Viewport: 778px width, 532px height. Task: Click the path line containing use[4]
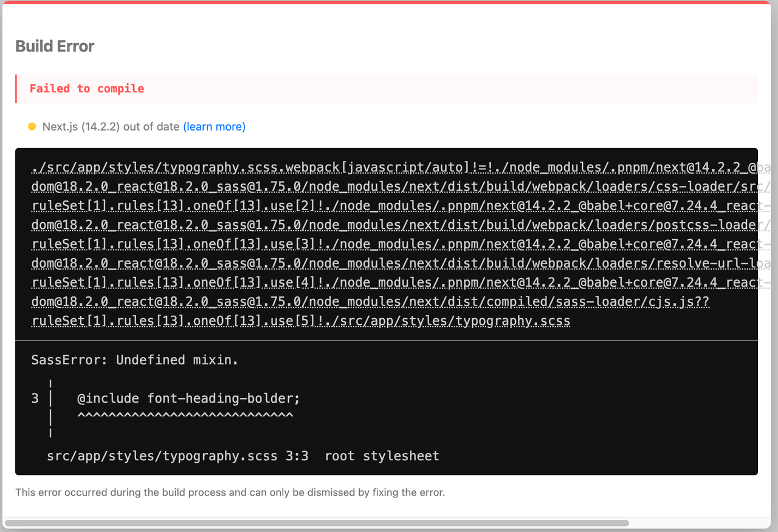tap(389, 283)
